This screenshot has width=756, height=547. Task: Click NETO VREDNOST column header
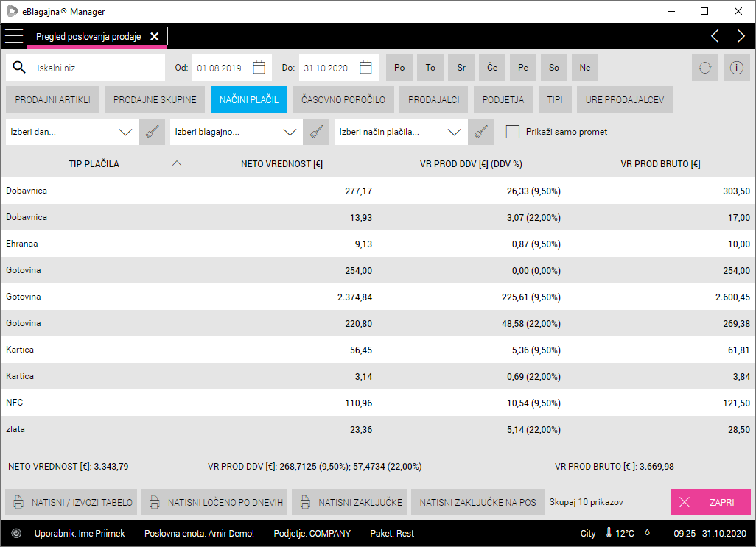pos(281,163)
